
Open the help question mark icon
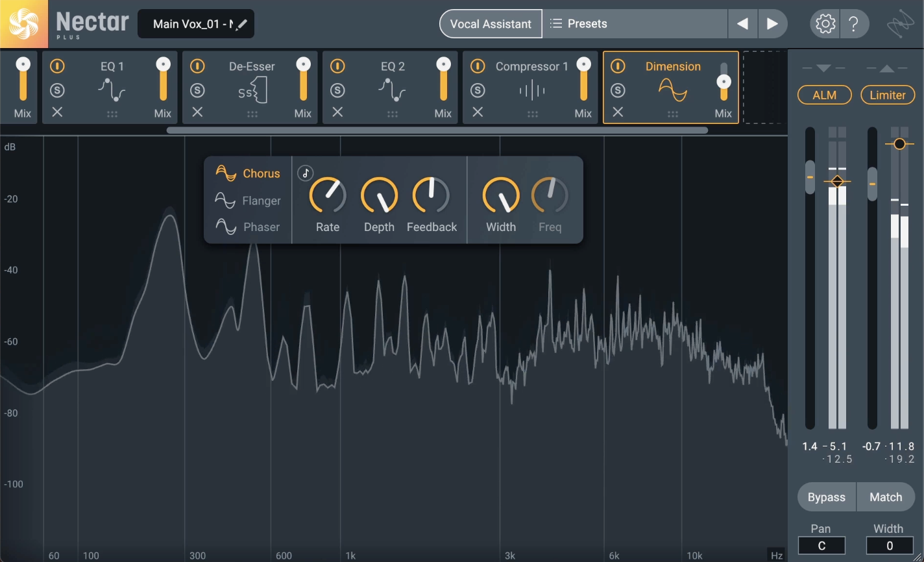(854, 24)
